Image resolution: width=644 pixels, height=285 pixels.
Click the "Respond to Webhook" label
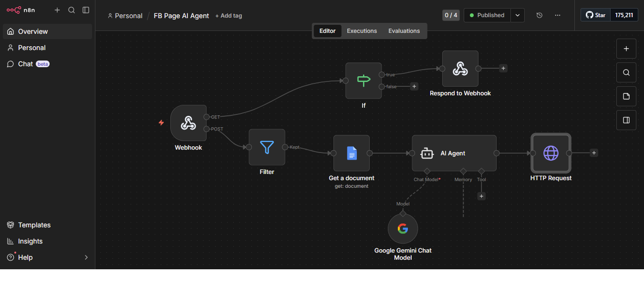coord(460,93)
